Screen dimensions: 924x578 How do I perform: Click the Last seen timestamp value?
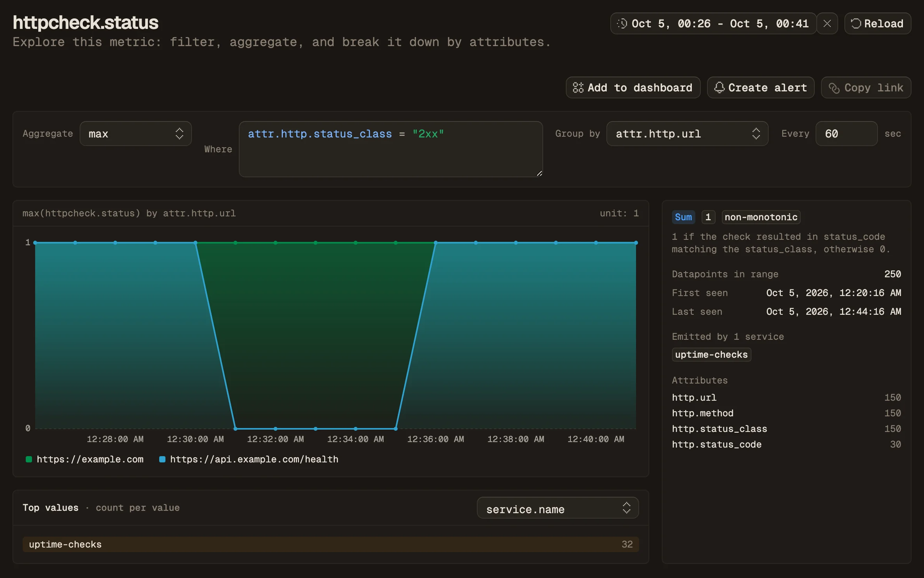pos(833,312)
